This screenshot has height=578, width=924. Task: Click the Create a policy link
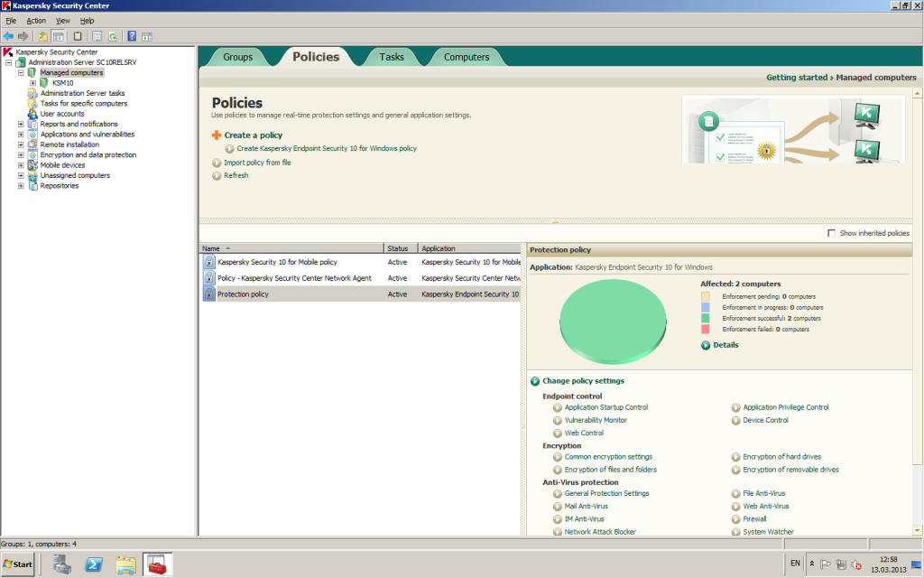(254, 135)
